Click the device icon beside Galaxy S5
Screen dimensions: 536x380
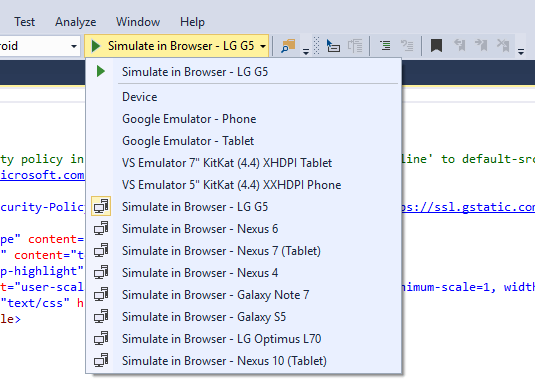click(x=101, y=316)
